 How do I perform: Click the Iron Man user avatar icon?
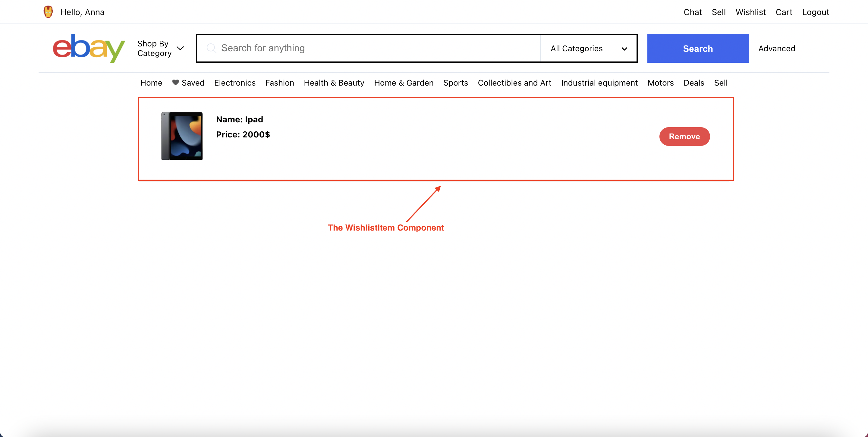coord(48,12)
